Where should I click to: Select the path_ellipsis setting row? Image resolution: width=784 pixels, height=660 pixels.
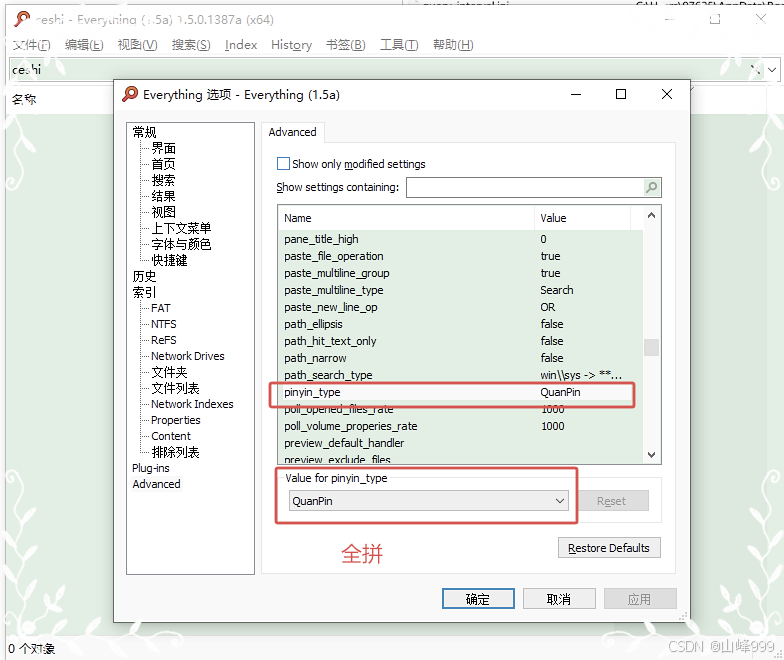(460, 324)
